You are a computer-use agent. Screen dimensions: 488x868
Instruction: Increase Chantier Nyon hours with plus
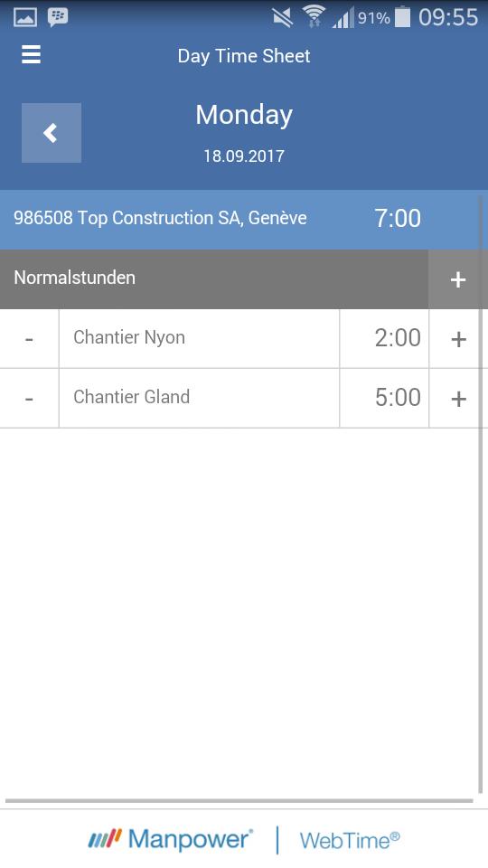[x=458, y=339]
